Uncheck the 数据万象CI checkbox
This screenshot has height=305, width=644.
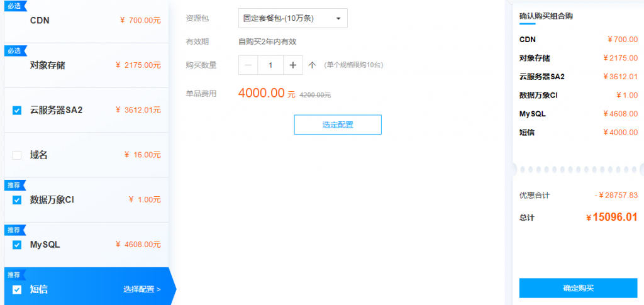click(x=17, y=200)
